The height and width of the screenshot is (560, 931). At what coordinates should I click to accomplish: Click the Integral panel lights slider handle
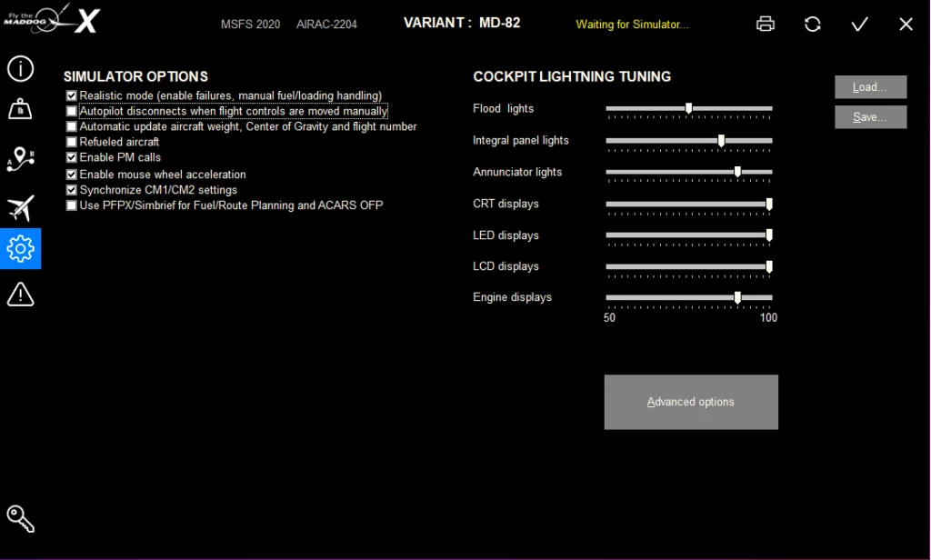[x=721, y=141]
